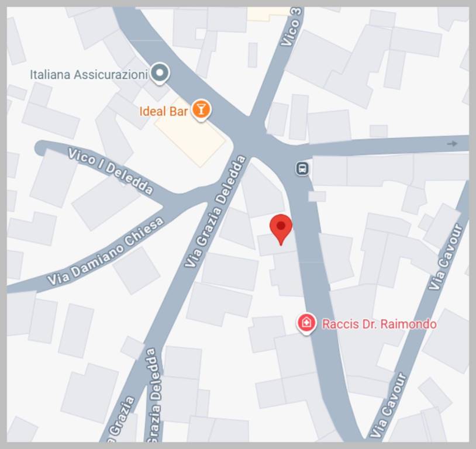Select the Raccis Dr. Raimondo label
Image resolution: width=476 pixels, height=449 pixels.
pyautogui.click(x=379, y=324)
